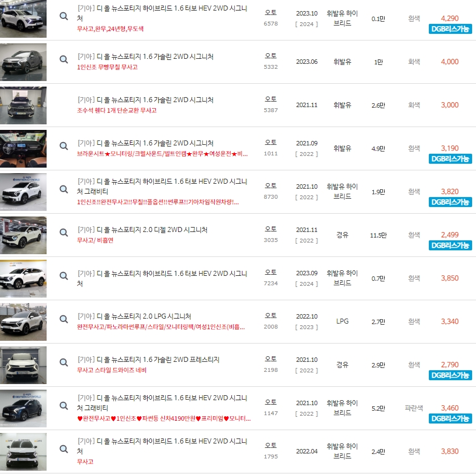Open thumbnail of the 2,790 프레스티지 car
Viewport: 476px width, 474px height.
pos(23,365)
